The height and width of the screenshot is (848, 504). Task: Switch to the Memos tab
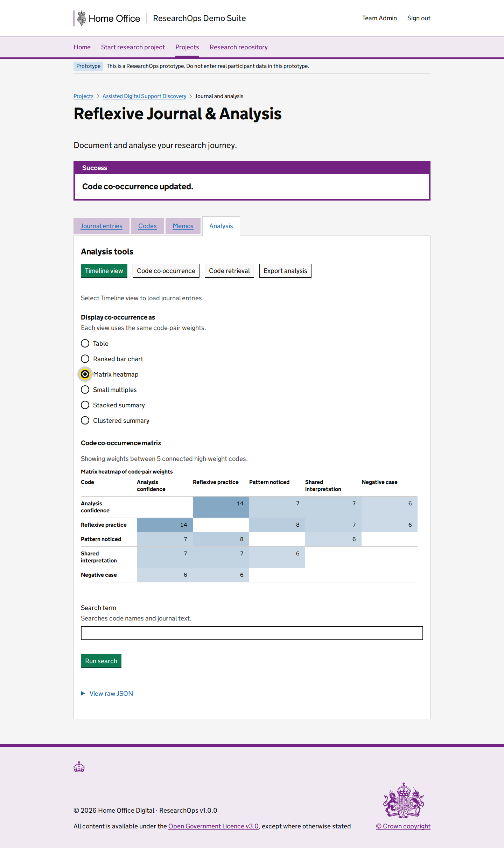[183, 226]
